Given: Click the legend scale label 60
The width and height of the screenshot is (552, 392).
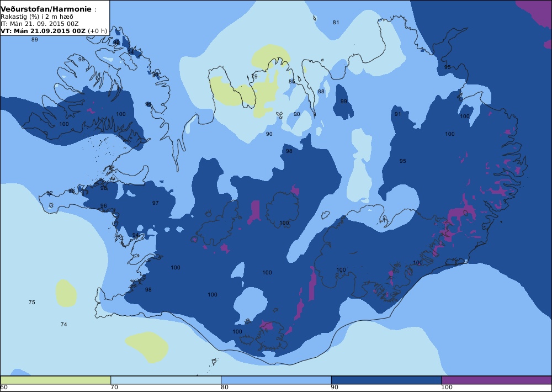Looking at the screenshot, I should [4, 388].
